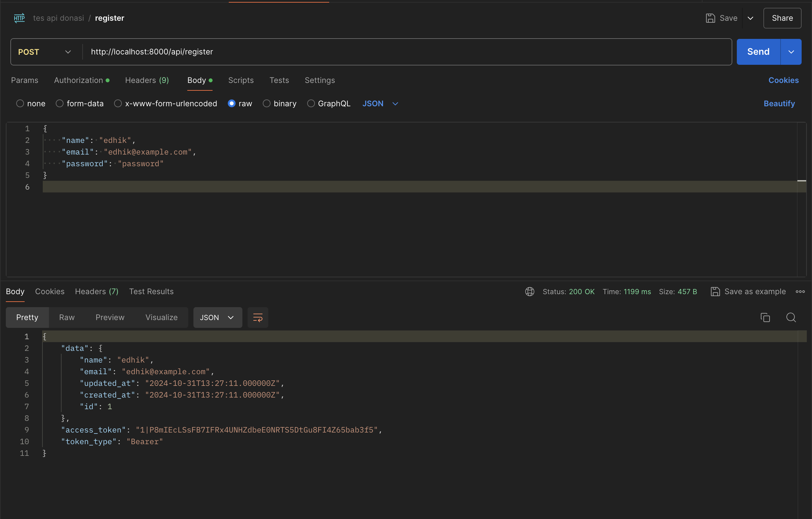Click the access_token value in response
The height and width of the screenshot is (519, 812).
[x=257, y=430]
